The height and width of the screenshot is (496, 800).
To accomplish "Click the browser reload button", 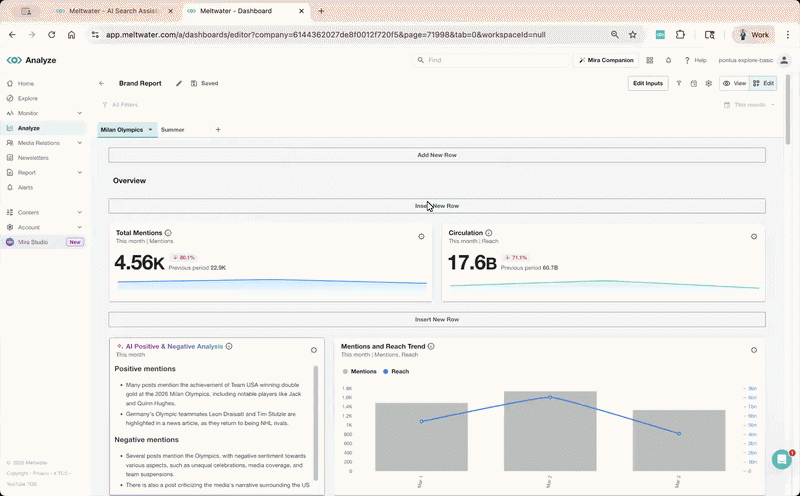I will point(52,35).
